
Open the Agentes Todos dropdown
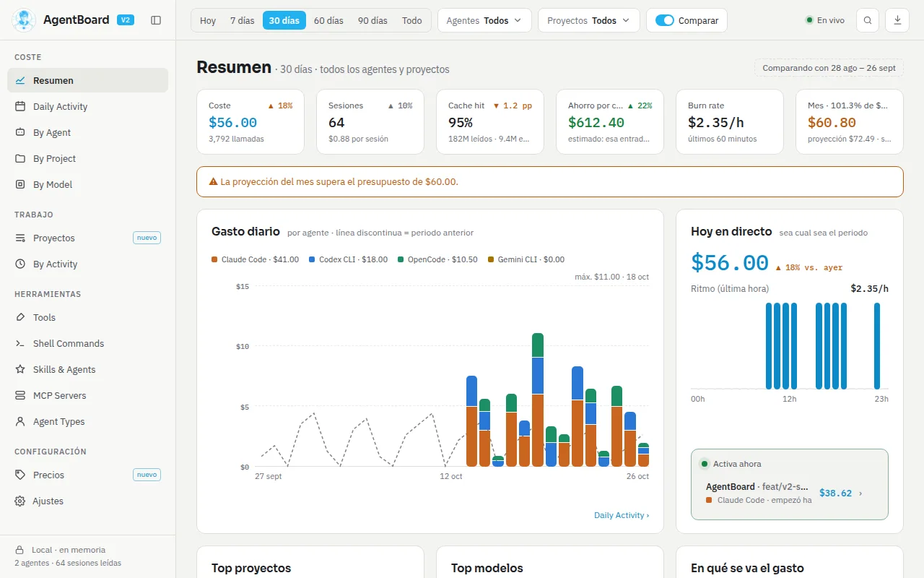click(x=484, y=20)
